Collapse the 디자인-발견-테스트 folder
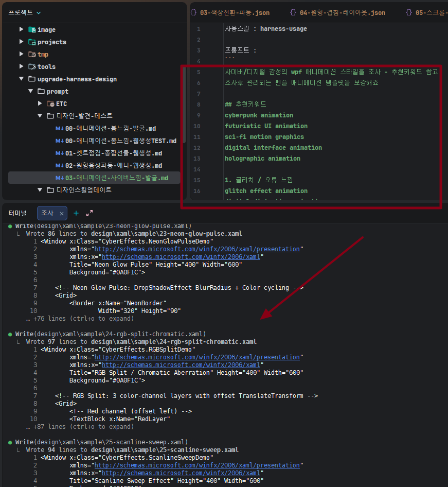The image size is (448, 487). click(40, 116)
